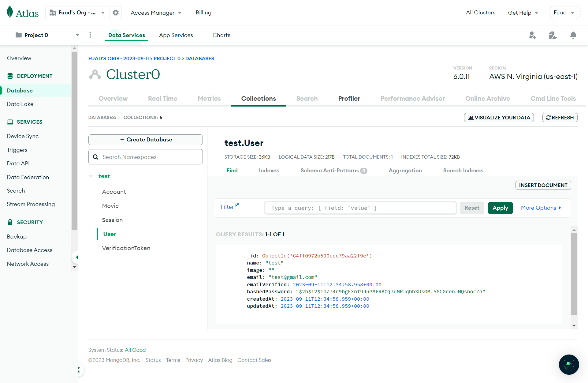The image size is (588, 383).
Task: Expand the Get Help menu
Action: (x=523, y=13)
